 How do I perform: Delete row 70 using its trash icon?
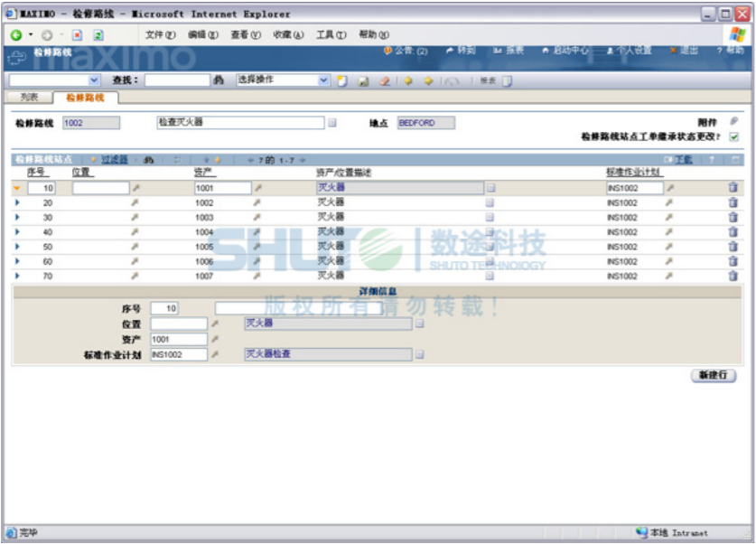pyautogui.click(x=733, y=276)
